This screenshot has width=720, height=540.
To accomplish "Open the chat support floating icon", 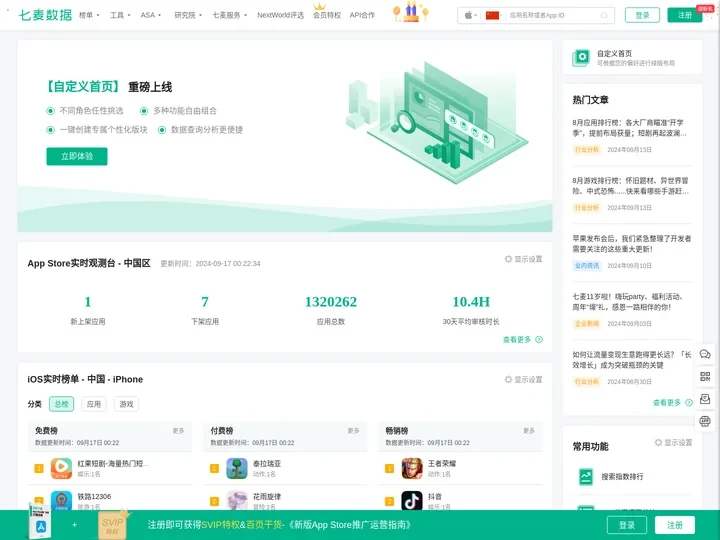I will point(705,354).
